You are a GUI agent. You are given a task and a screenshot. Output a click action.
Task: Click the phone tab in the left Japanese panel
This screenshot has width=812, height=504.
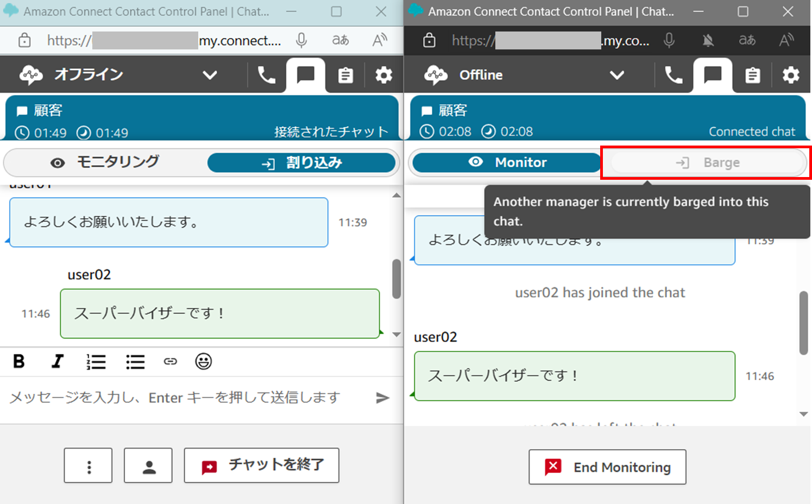(x=266, y=75)
